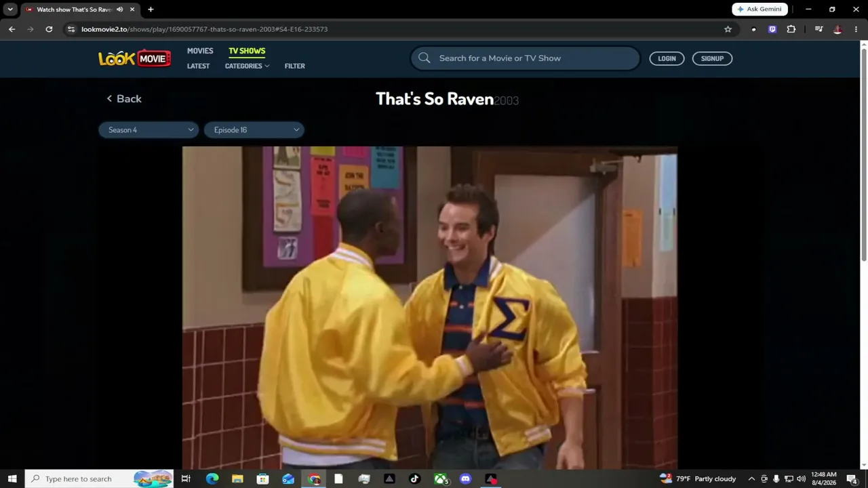
Task: Open the Outlook mail app on taskbar
Action: (288, 479)
